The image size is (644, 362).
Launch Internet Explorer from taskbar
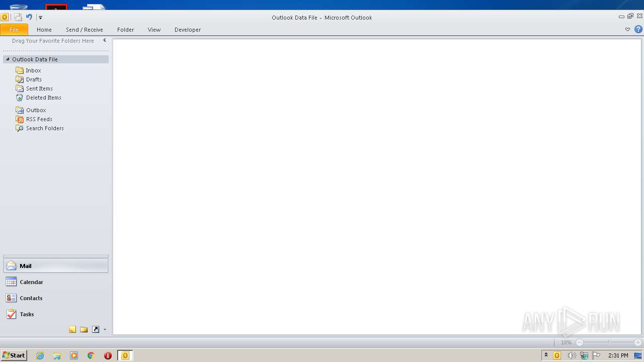click(40, 355)
